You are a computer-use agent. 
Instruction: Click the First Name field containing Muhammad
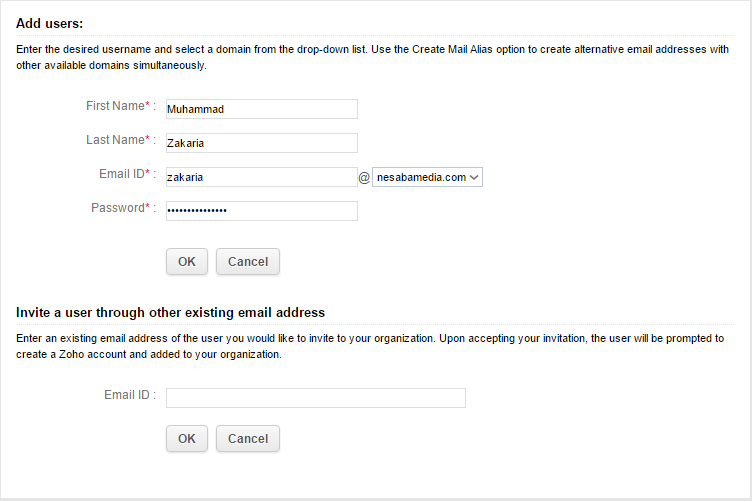point(261,109)
